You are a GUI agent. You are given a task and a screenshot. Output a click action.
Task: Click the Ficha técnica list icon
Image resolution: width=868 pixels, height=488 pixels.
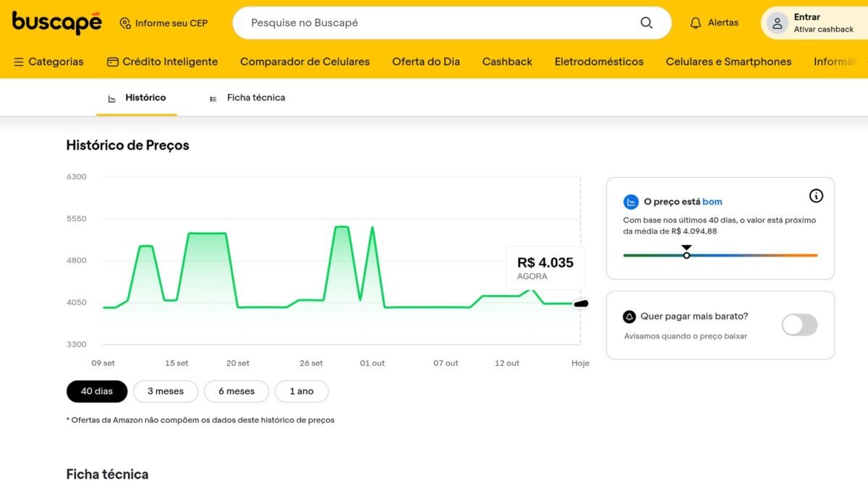click(x=213, y=98)
